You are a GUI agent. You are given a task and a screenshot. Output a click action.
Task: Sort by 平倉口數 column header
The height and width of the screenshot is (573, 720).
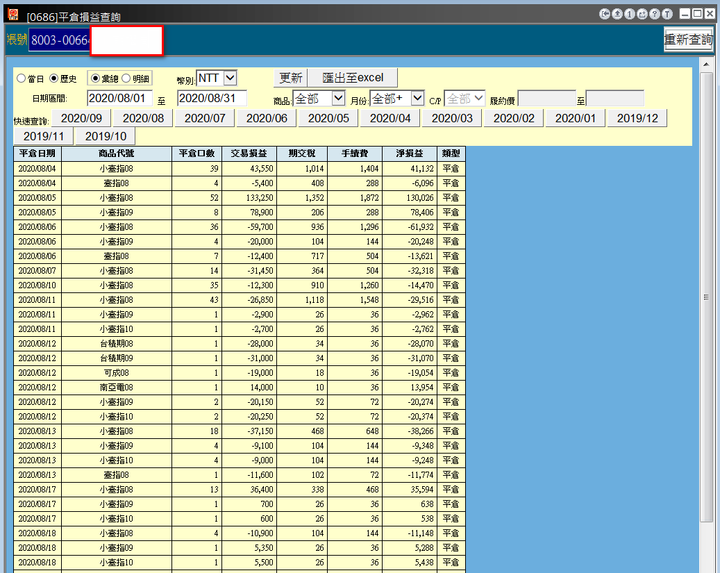pos(197,153)
